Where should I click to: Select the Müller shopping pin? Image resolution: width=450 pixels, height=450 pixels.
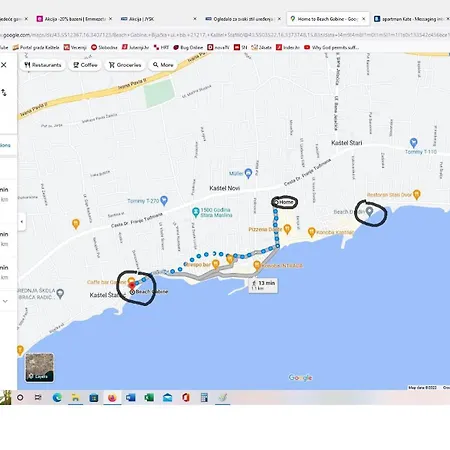point(248,173)
